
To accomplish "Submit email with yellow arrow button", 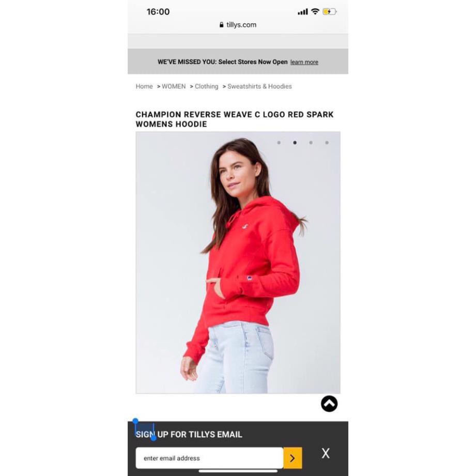I will [293, 458].
